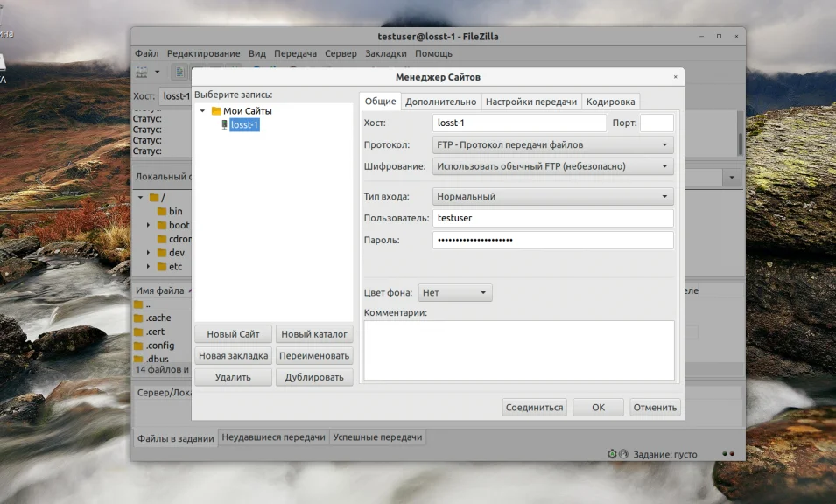Click the green activity indicator LED
The height and width of the screenshot is (504, 836).
725,454
